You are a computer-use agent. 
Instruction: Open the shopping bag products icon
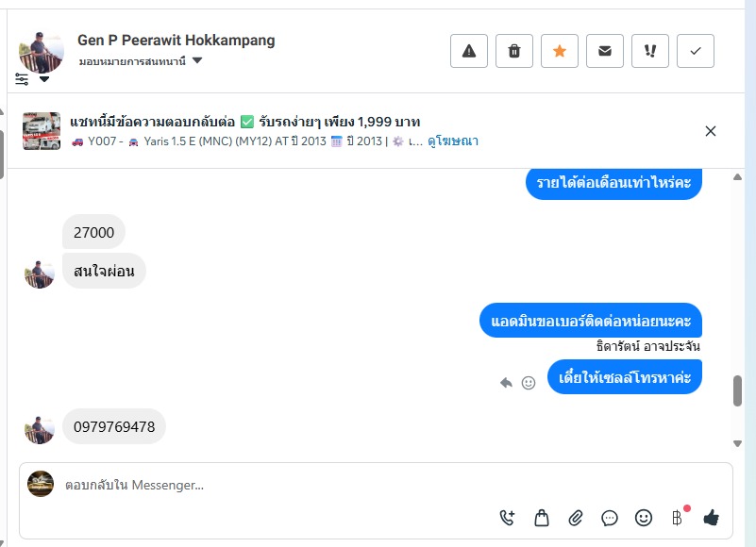coord(542,517)
